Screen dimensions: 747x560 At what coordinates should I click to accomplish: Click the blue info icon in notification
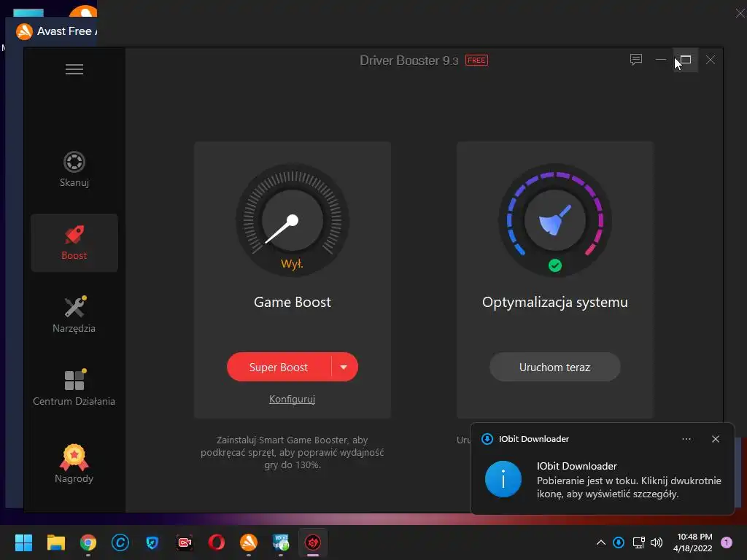point(503,479)
